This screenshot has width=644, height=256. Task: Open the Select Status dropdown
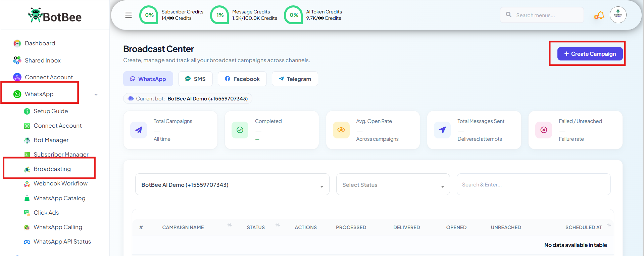393,184
